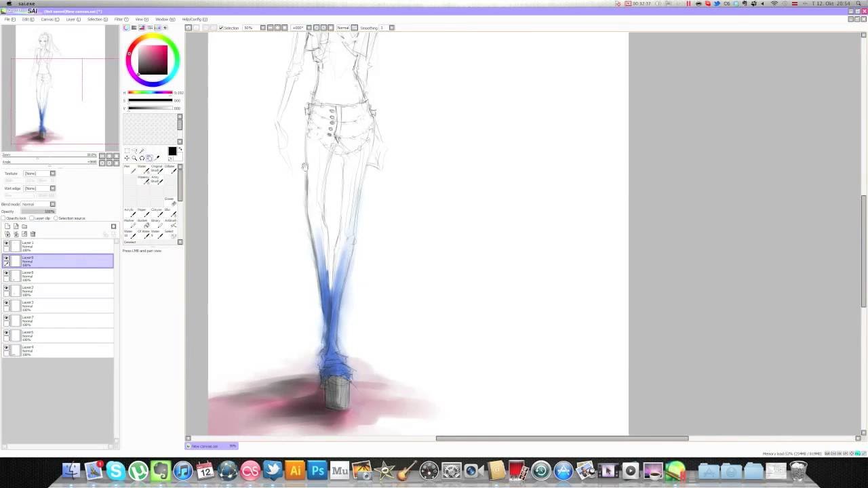
Task: Hide visibility of Layer 8
Action: coord(6,274)
